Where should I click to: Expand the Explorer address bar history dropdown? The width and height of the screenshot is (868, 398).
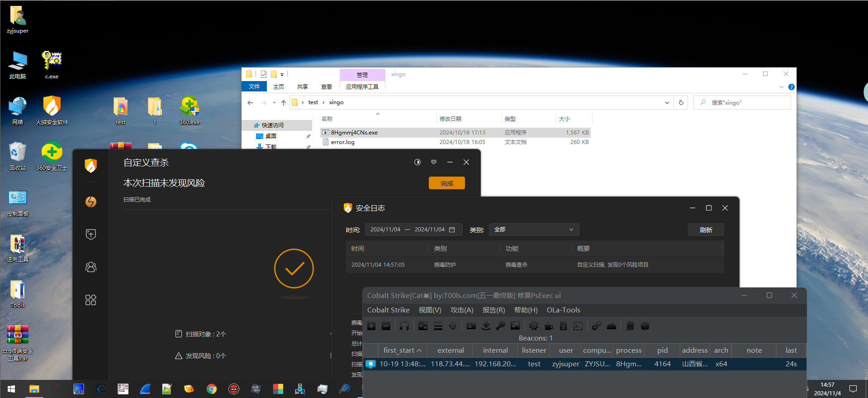[667, 103]
